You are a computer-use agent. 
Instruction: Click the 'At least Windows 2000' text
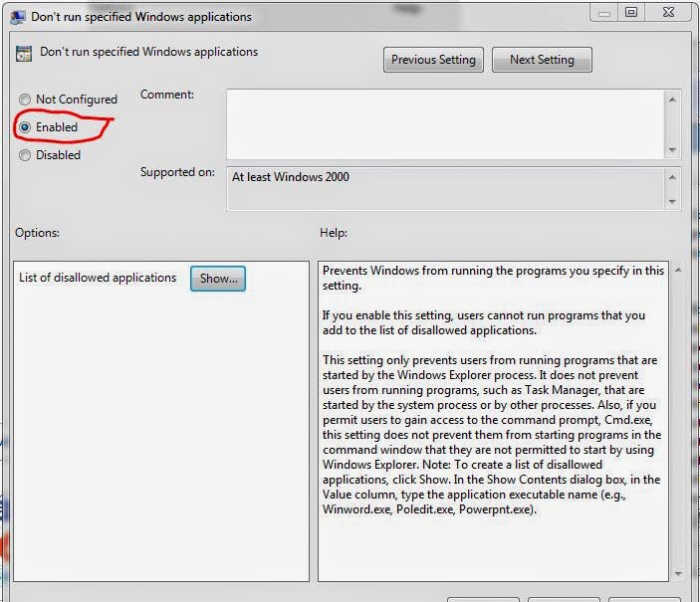290,177
